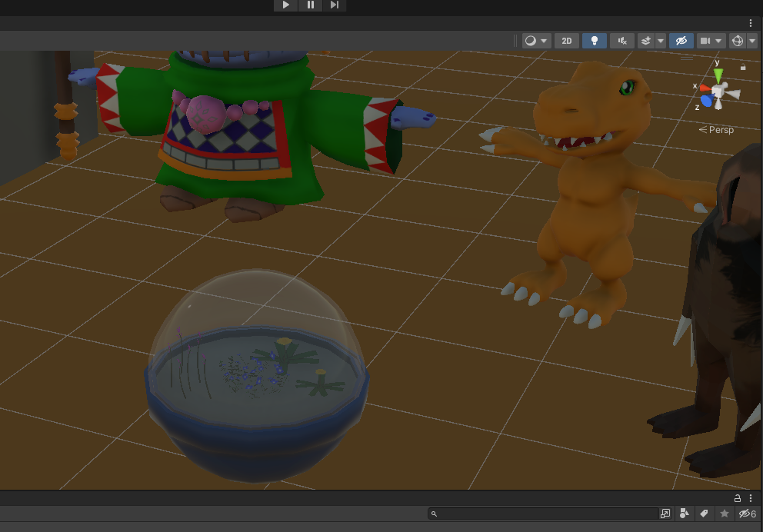Click the blue Z axis cone on gizmo

pos(707,101)
